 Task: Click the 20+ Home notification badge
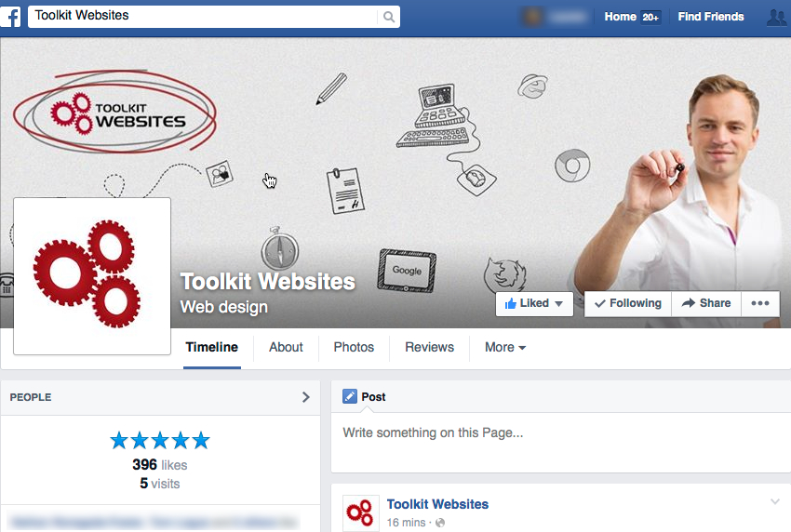point(650,17)
